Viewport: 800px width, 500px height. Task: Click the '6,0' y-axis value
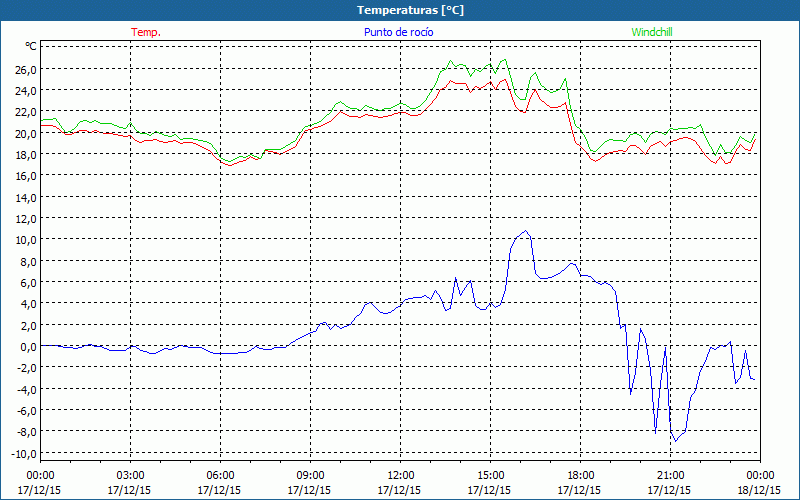29,283
